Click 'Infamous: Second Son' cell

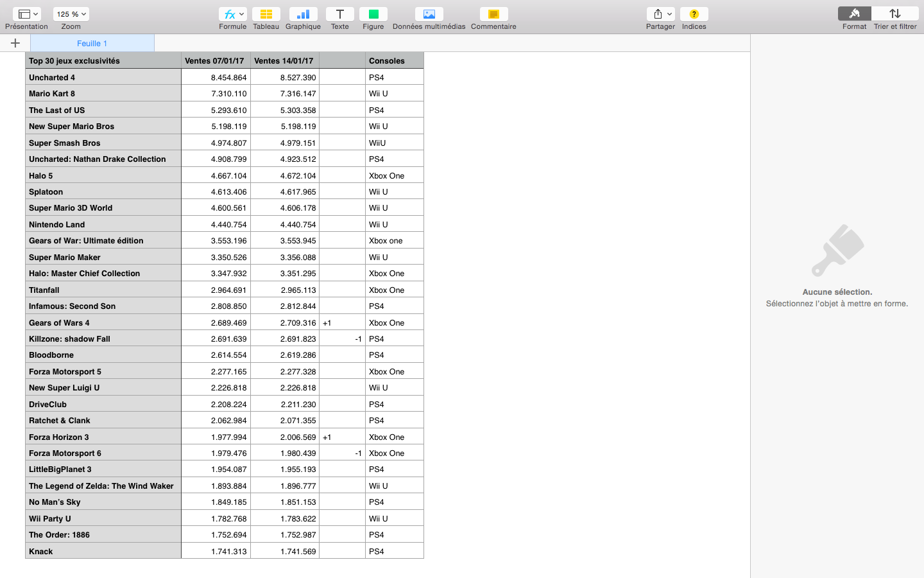click(x=103, y=306)
